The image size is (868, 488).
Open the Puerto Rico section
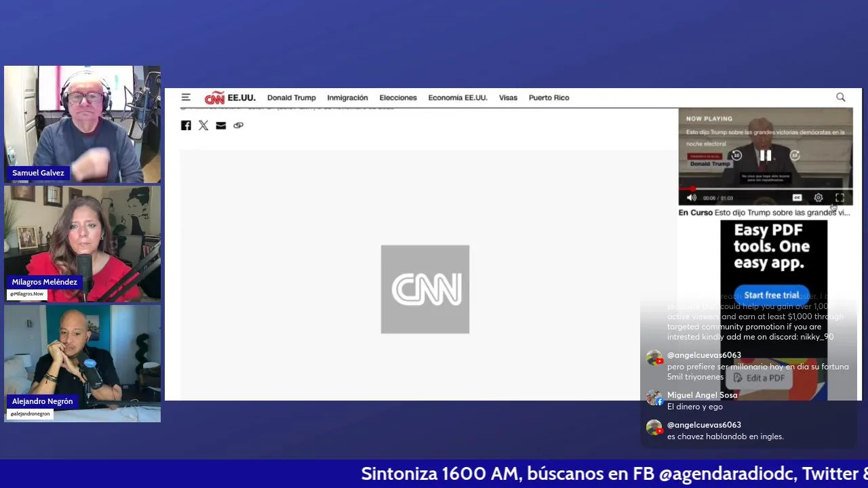(x=549, y=98)
